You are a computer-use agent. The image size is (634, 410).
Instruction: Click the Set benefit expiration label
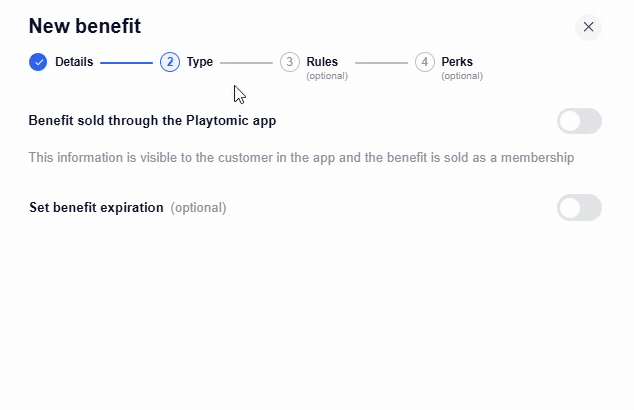(96, 208)
